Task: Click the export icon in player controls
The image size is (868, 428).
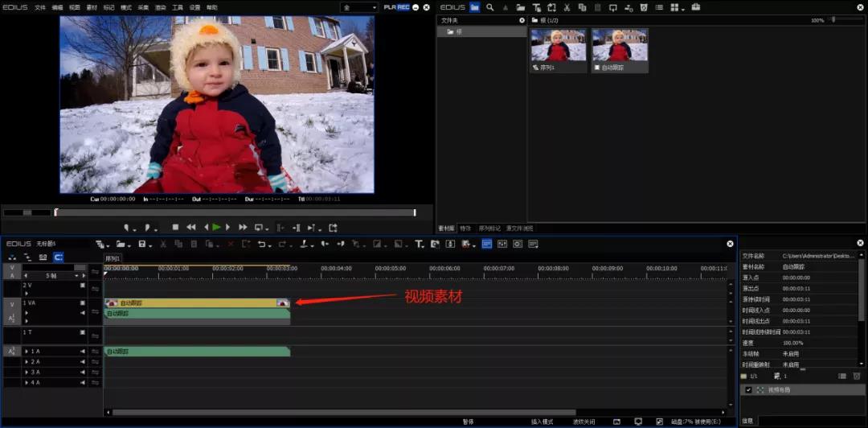Action: (333, 228)
